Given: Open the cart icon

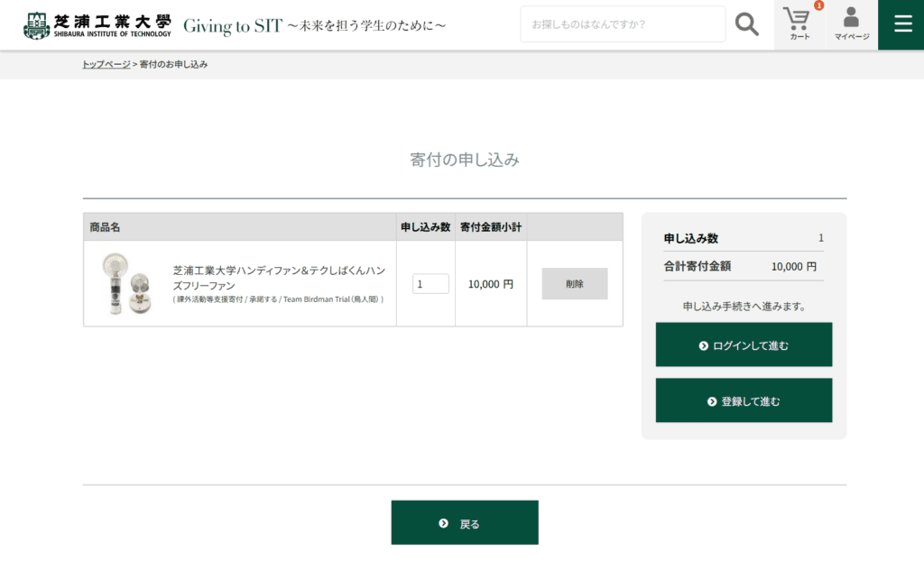Looking at the screenshot, I should click(799, 24).
